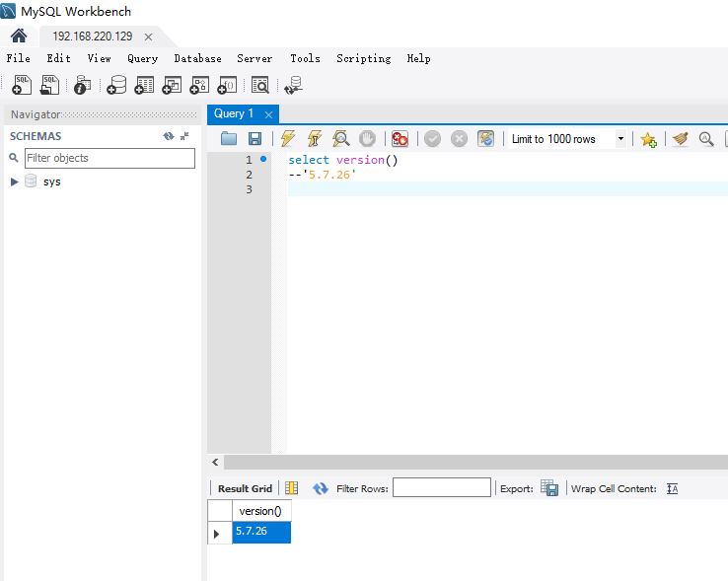Toggle continue-on-error execution icon

tap(400, 138)
